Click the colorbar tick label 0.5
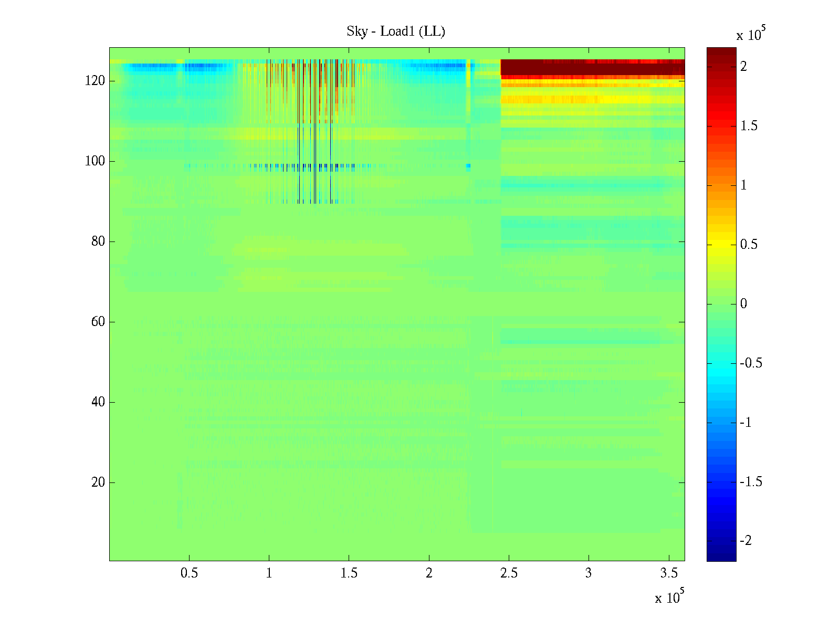The image size is (840, 630). tap(749, 245)
